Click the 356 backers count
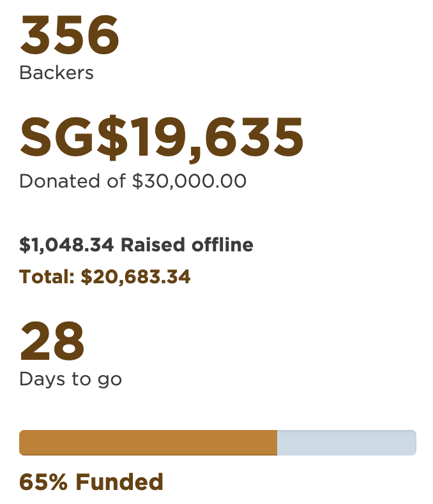 (x=70, y=36)
